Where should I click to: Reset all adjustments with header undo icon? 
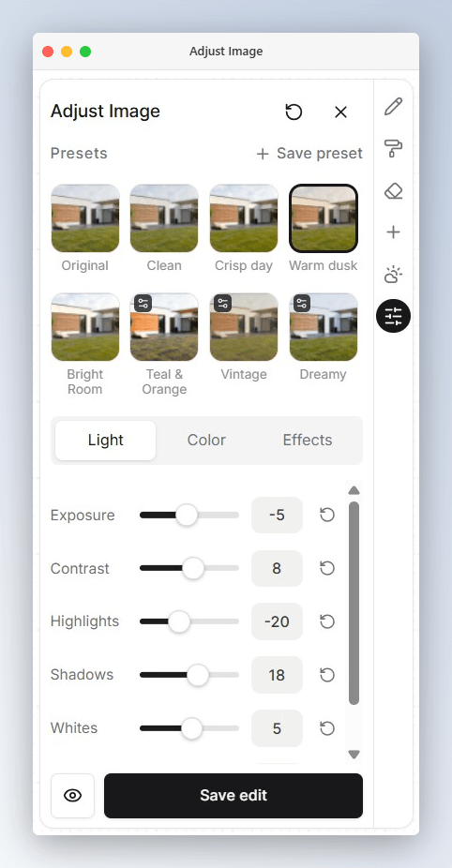click(x=294, y=112)
